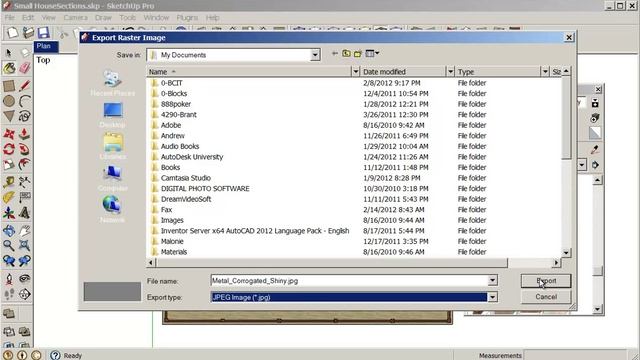Click the Save floppy disk toolbar icon
The width and height of the screenshot is (640, 360).
(43, 33)
